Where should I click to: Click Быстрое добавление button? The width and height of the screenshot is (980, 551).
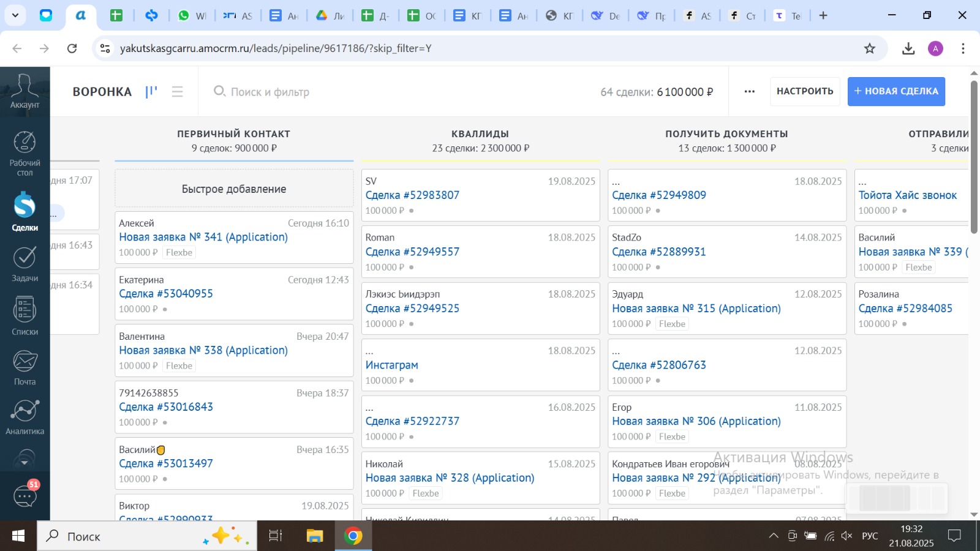click(234, 189)
